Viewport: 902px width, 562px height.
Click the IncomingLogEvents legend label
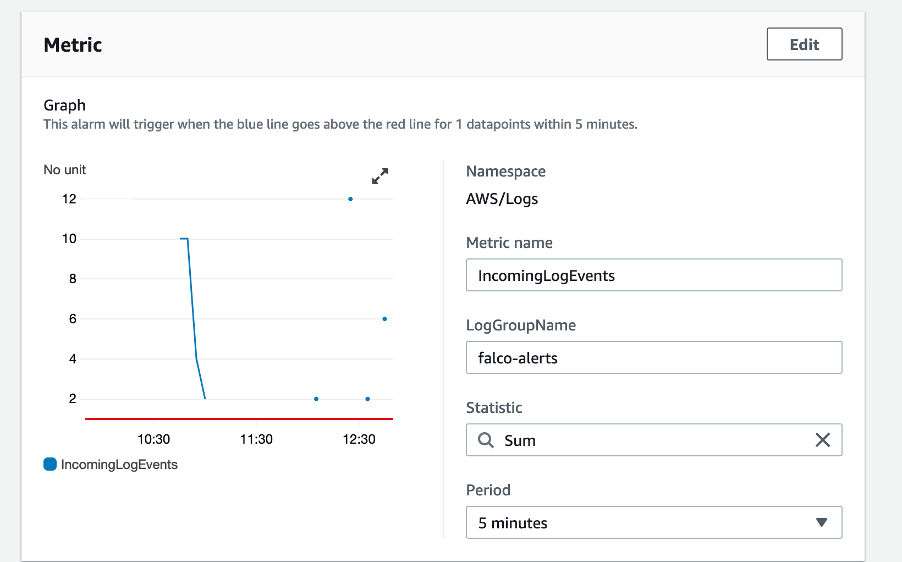(x=119, y=465)
